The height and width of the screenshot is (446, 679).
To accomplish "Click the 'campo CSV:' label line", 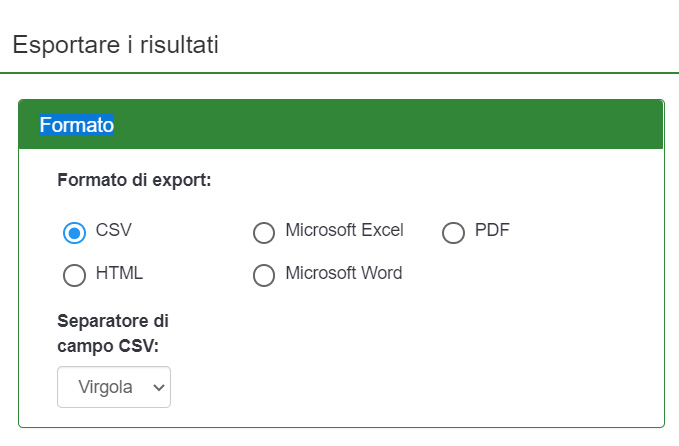I will click(x=107, y=346).
